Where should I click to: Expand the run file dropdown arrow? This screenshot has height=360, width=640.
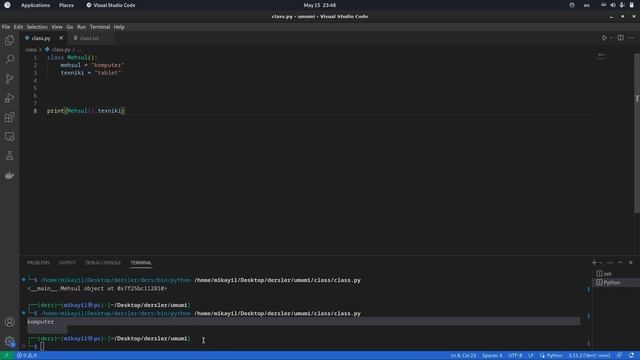[611, 38]
